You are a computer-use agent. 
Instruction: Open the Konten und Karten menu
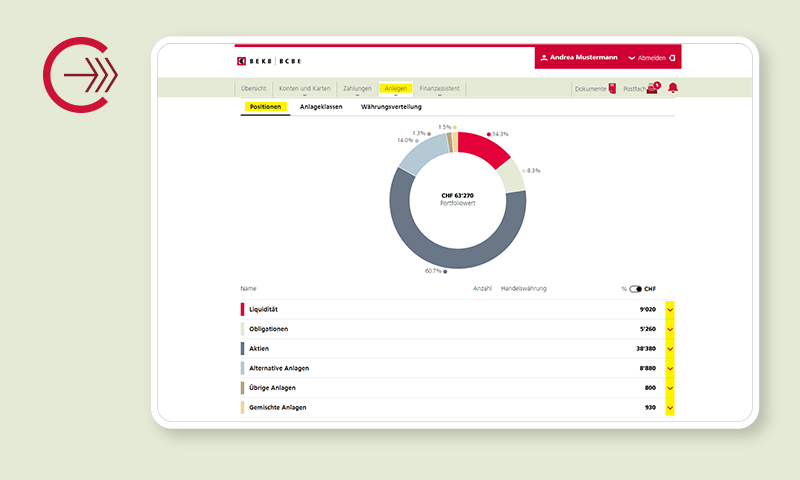coord(304,88)
